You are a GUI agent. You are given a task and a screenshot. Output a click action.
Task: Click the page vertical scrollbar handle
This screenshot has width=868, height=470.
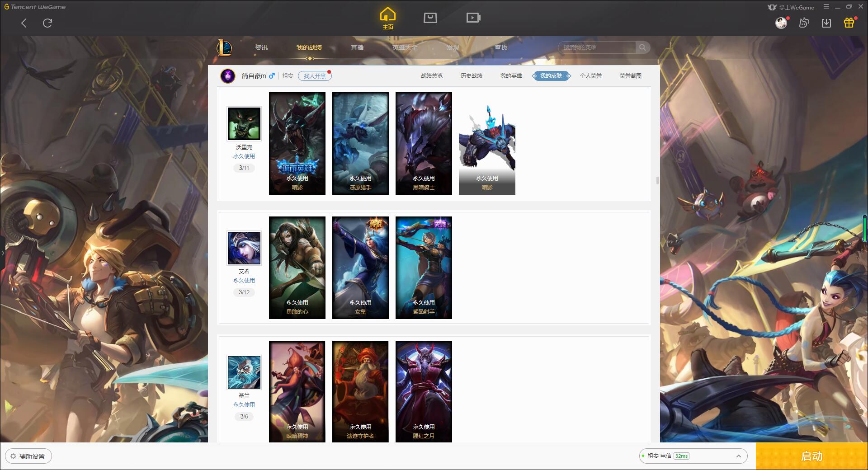tap(657, 180)
